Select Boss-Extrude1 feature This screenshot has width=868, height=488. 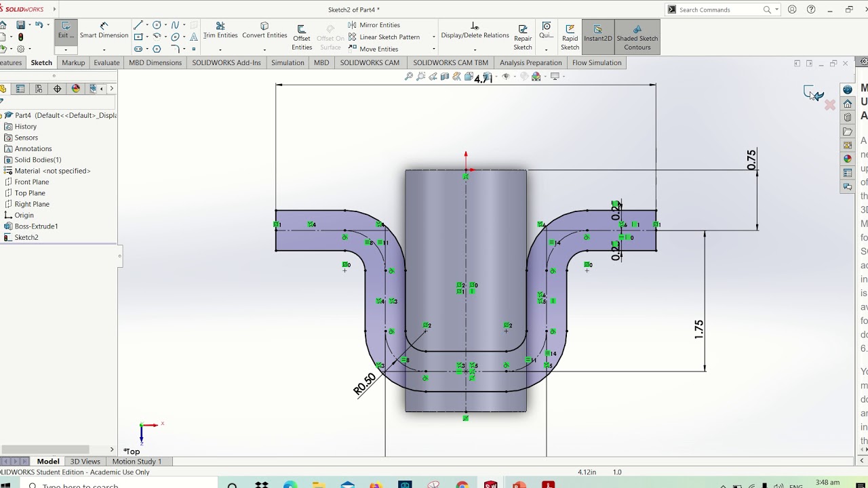click(x=31, y=226)
